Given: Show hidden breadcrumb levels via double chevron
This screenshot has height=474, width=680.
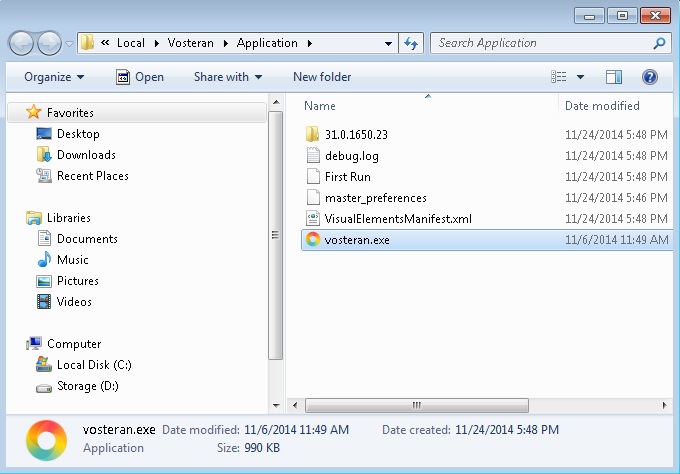Looking at the screenshot, I should [x=105, y=42].
